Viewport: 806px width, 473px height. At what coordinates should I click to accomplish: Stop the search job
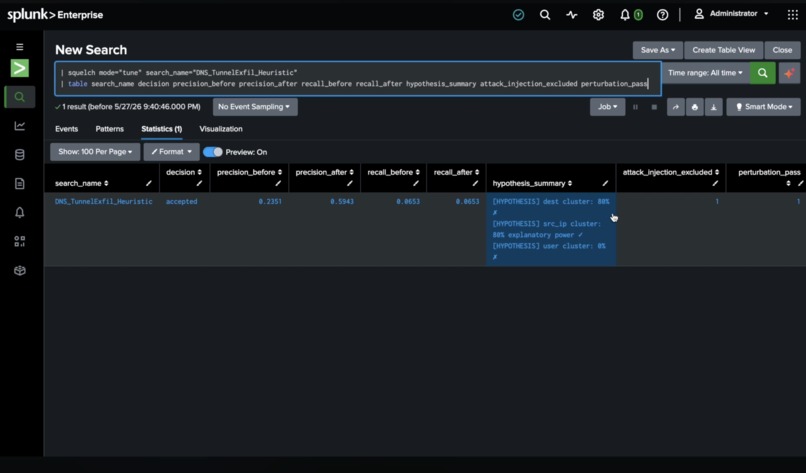(654, 107)
